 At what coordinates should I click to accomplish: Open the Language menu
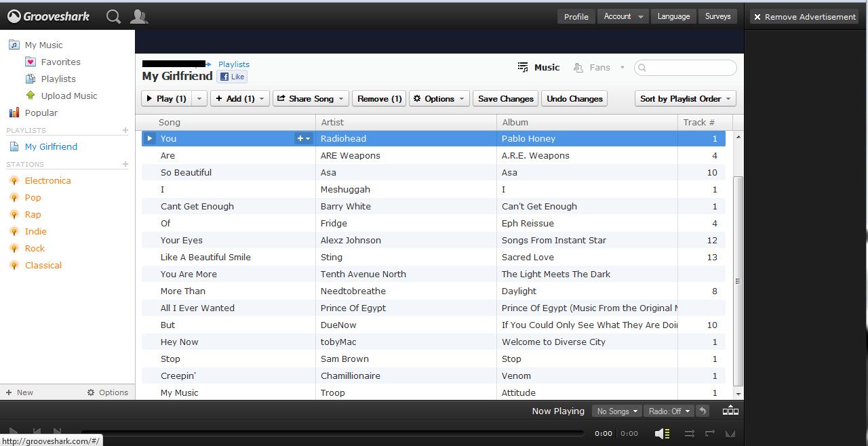pyautogui.click(x=673, y=16)
